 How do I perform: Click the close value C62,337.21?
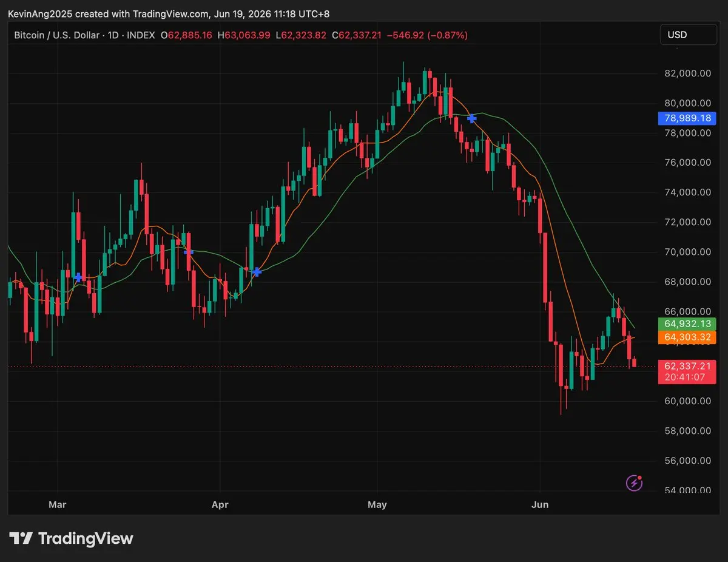[x=357, y=35]
